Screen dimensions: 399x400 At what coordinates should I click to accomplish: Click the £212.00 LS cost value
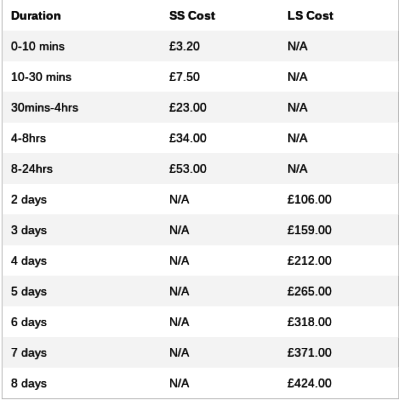tap(310, 261)
